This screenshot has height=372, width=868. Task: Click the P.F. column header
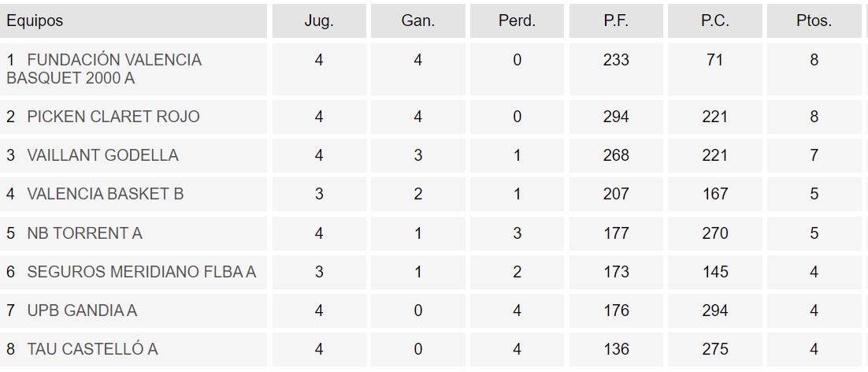click(616, 21)
